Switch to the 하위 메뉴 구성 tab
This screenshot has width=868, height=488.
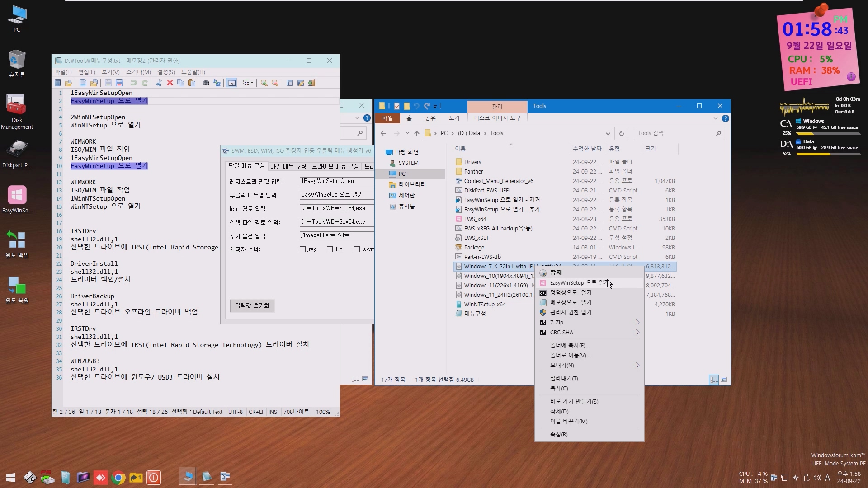[x=288, y=167]
